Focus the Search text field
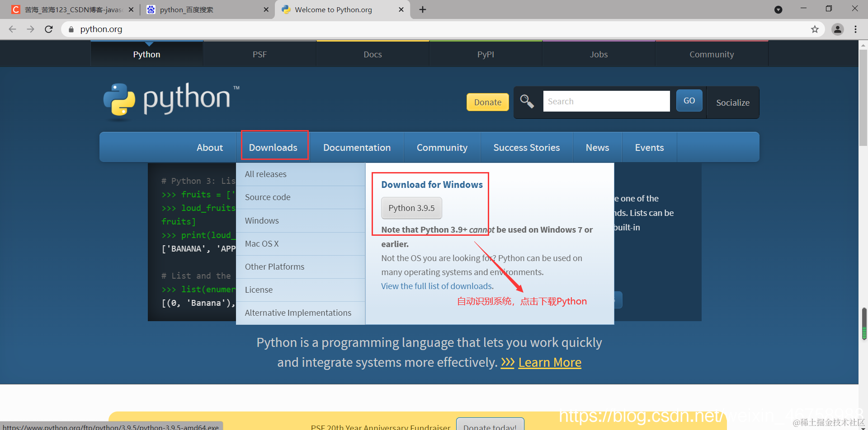This screenshot has height=430, width=868. [606, 101]
